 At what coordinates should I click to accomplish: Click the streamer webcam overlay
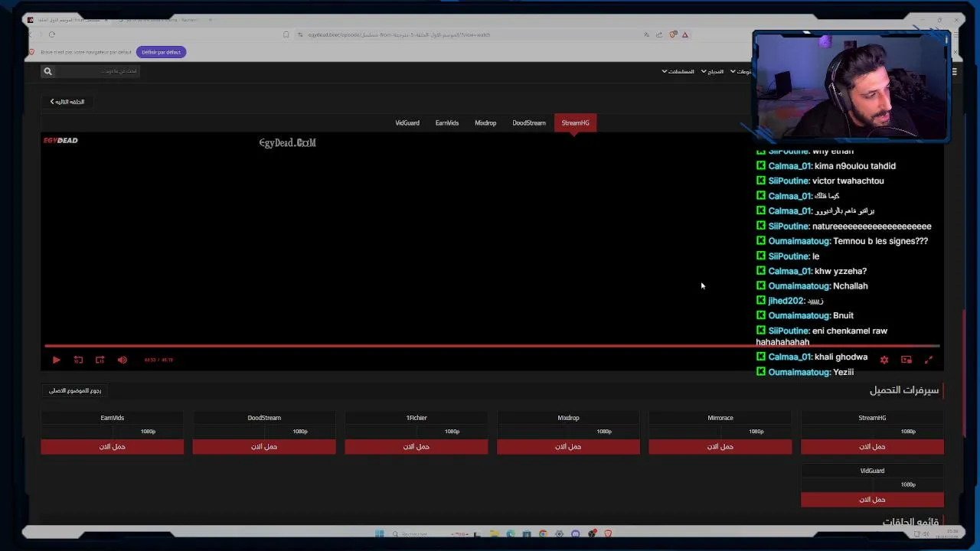(851, 86)
